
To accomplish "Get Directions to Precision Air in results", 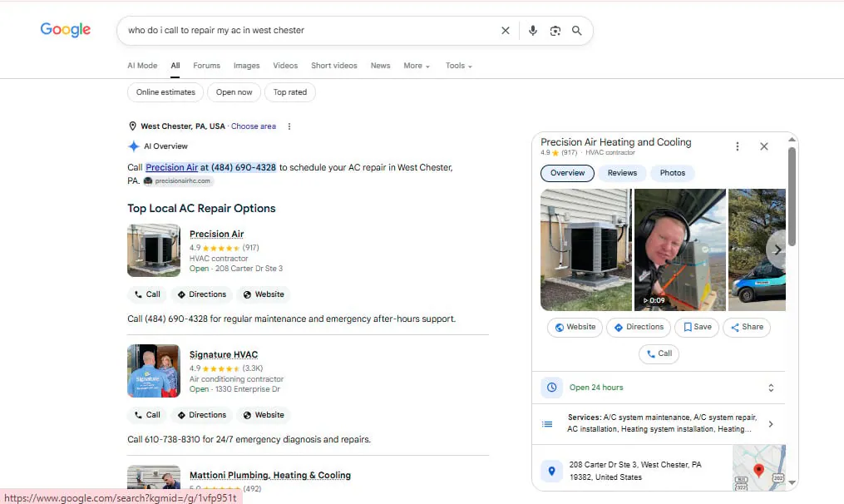I will (202, 294).
